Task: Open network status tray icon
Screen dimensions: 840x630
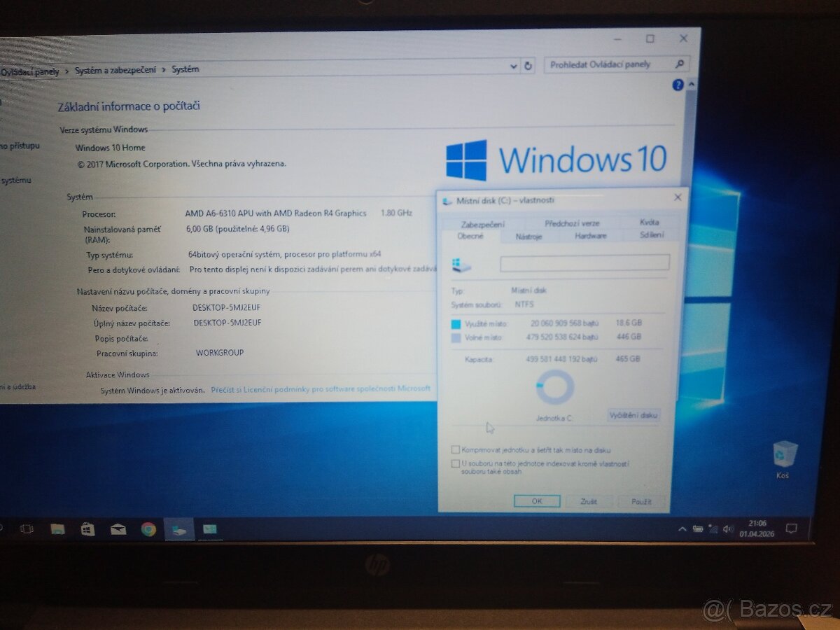Action: click(x=713, y=529)
